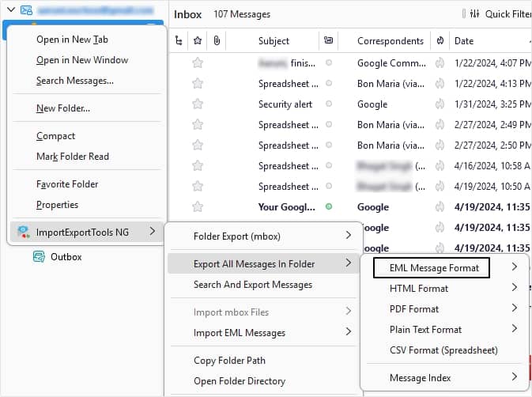
Task: Open the Outbox folder
Action: (x=66, y=257)
